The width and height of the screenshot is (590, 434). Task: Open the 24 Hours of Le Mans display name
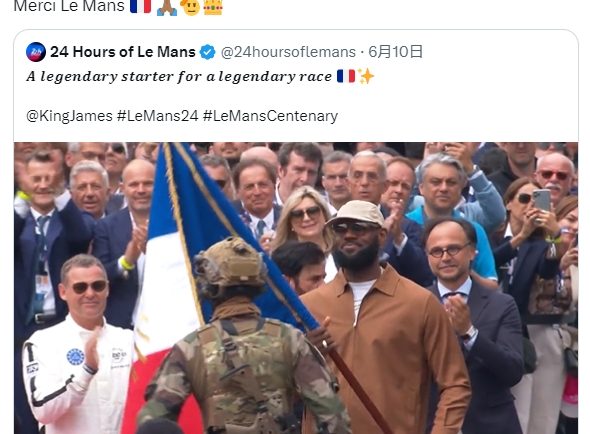pyautogui.click(x=123, y=52)
